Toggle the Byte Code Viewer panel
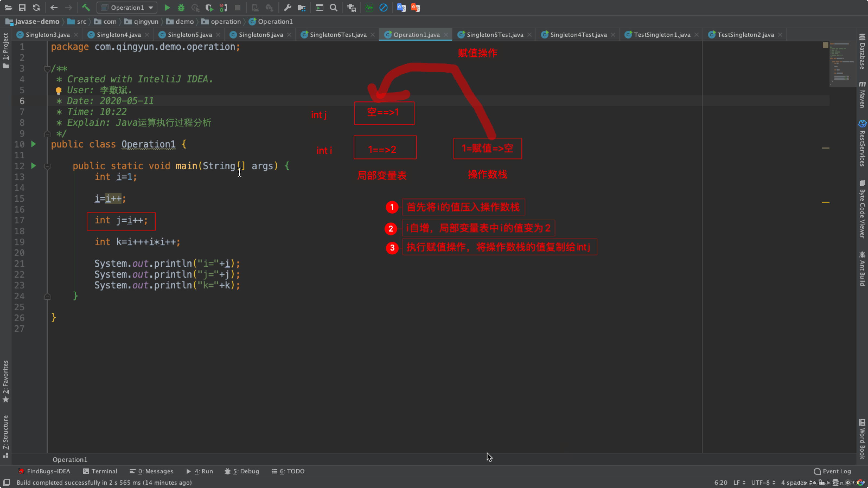The height and width of the screenshot is (488, 868). tap(862, 209)
